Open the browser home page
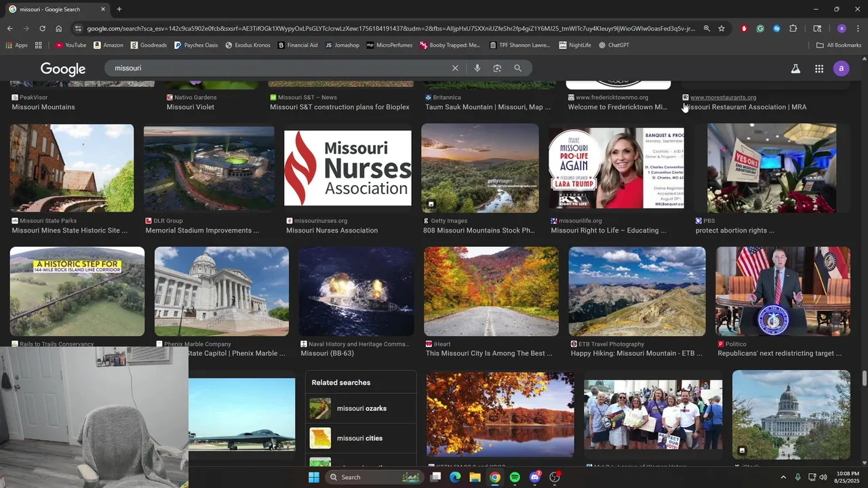The width and height of the screenshot is (868, 488). (x=58, y=28)
